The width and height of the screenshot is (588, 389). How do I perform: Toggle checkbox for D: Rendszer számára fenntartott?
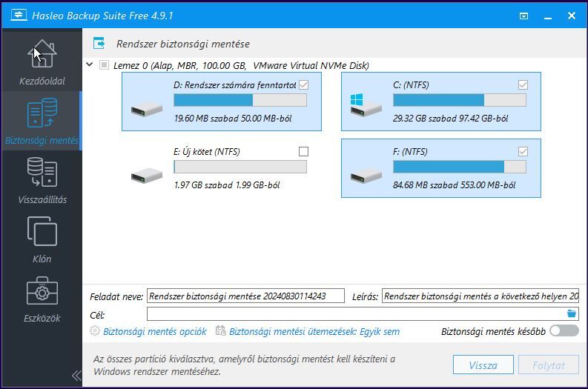(304, 85)
